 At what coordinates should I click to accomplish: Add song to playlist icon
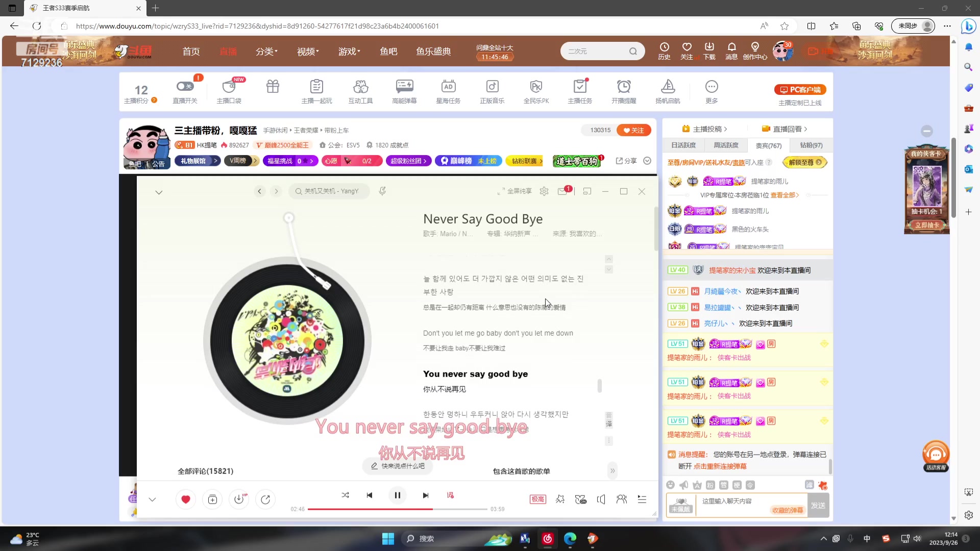(212, 499)
